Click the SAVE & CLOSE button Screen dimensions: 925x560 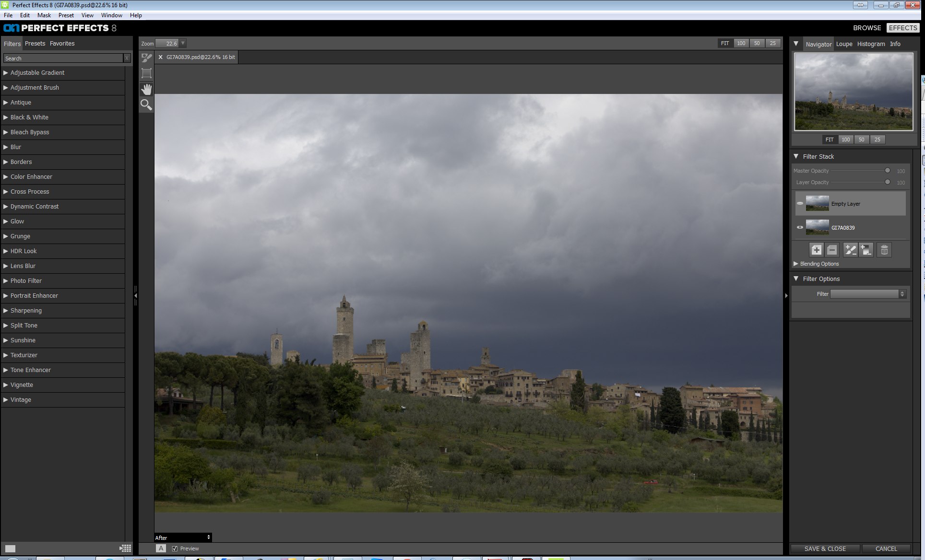[825, 548]
